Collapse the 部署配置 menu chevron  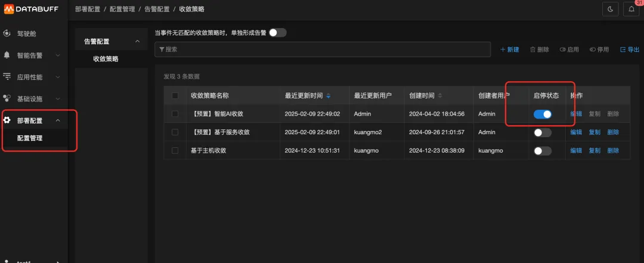[x=58, y=120]
